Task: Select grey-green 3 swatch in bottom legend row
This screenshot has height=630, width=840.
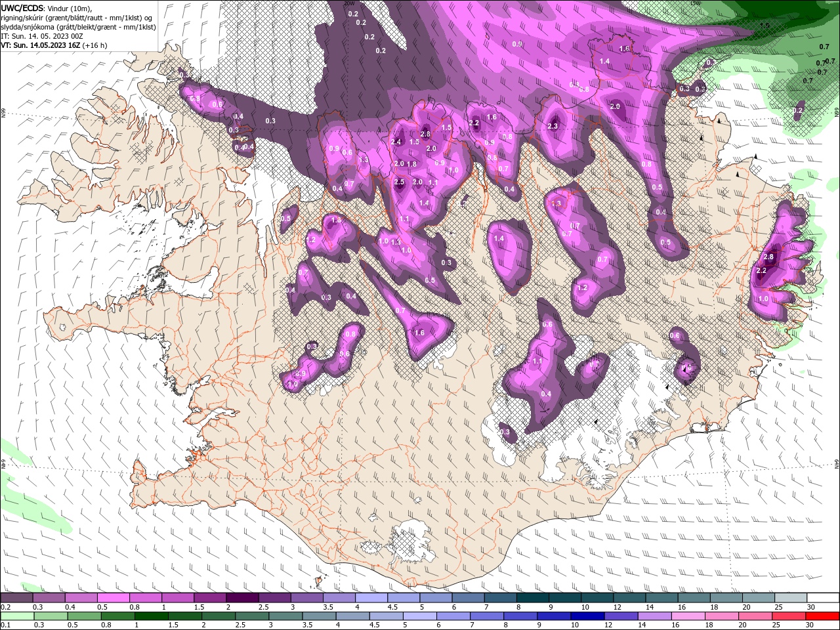Action: (x=285, y=617)
